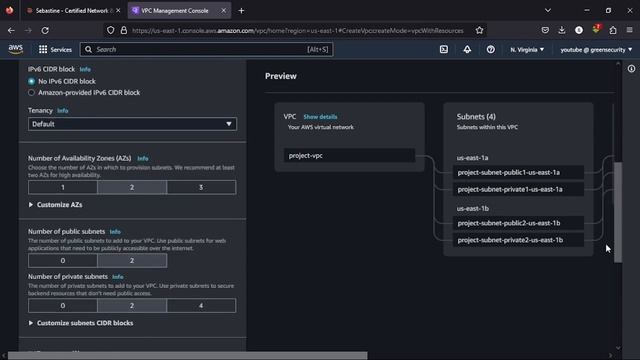Image resolution: width=640 pixels, height=360 pixels.
Task: Open Info link for Availability Zones
Action: pyautogui.click(x=142, y=158)
